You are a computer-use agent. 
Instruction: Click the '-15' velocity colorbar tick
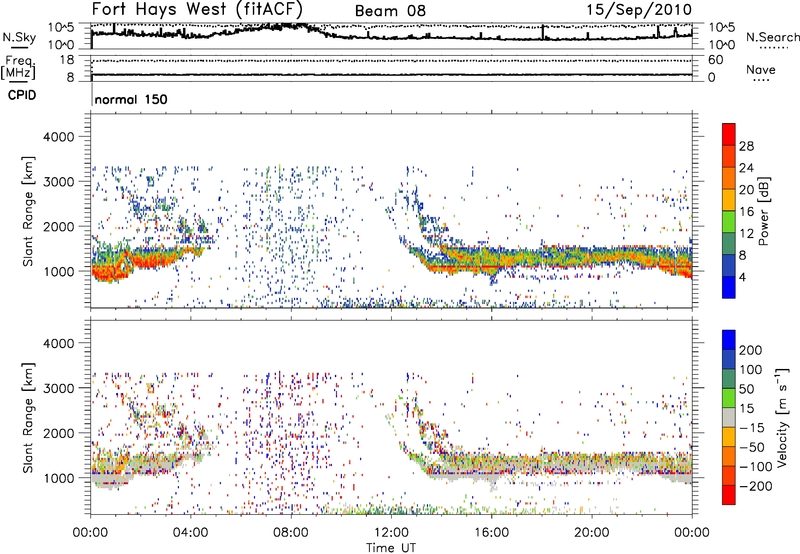point(752,427)
